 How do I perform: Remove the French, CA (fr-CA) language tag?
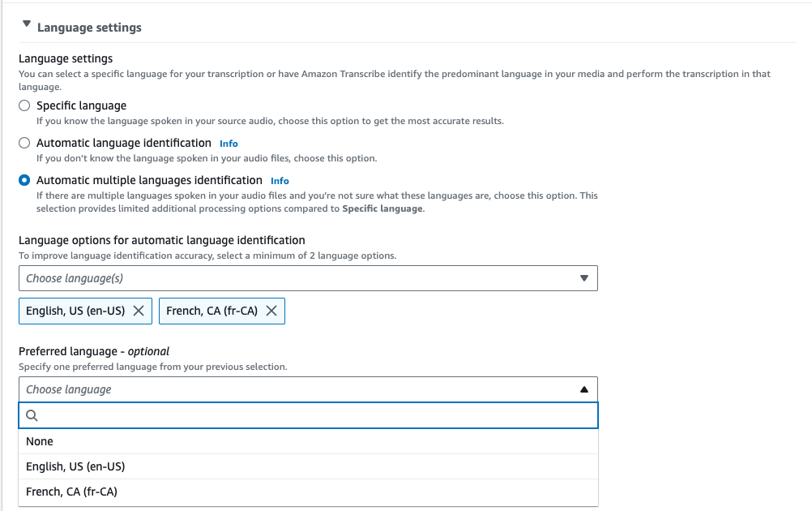[x=270, y=311]
